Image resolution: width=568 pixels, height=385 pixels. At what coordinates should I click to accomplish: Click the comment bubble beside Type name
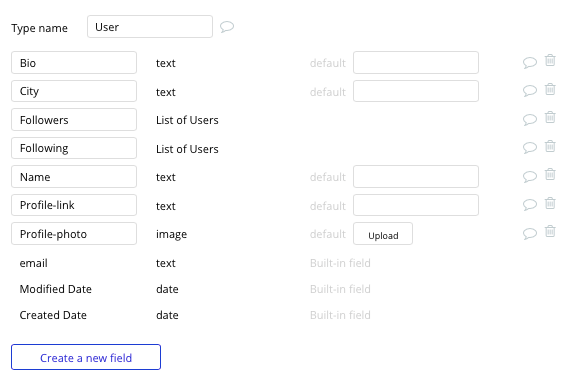pyautogui.click(x=227, y=27)
